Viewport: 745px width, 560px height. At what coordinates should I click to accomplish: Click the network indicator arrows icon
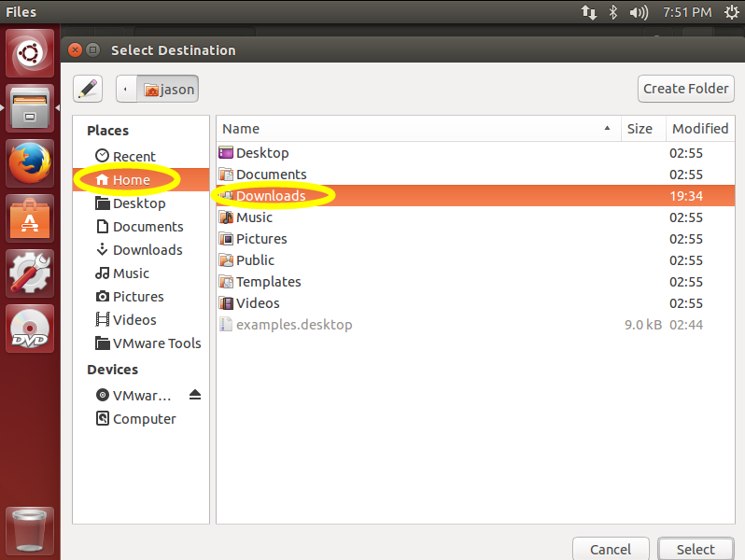coord(589,12)
